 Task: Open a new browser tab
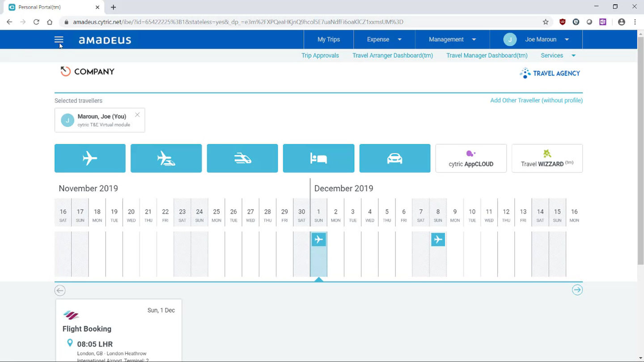pyautogui.click(x=113, y=7)
